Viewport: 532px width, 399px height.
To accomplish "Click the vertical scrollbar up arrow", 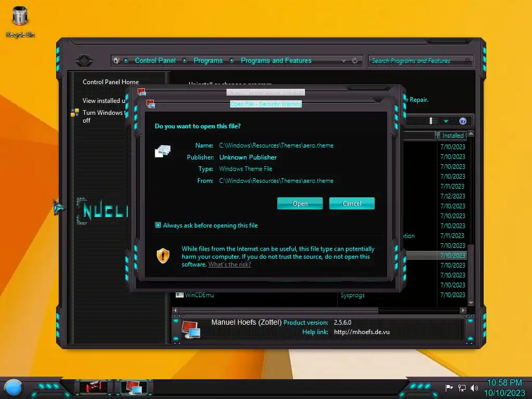I will click(471, 134).
